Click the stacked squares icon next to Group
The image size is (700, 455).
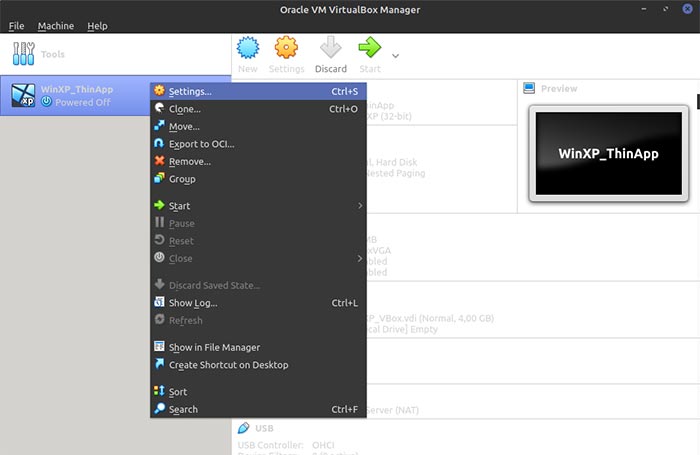(x=159, y=178)
